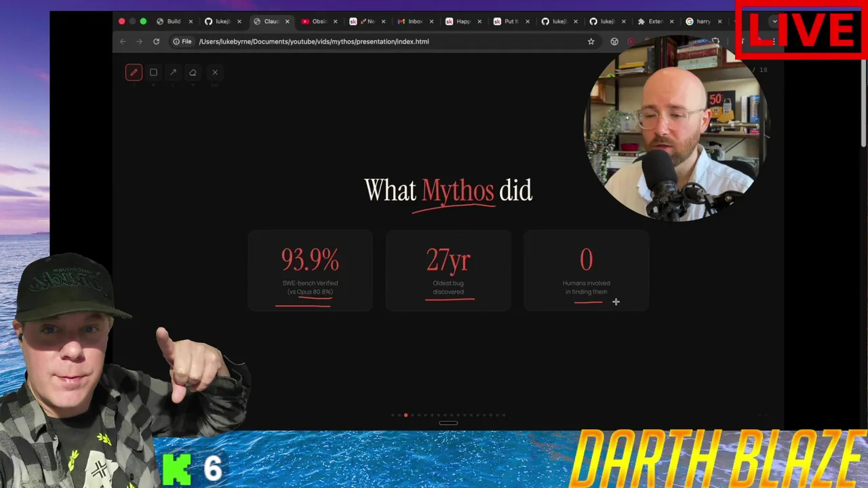The image size is (868, 488).
Task: Click the Oldest bug discovered label
Action: (x=448, y=287)
